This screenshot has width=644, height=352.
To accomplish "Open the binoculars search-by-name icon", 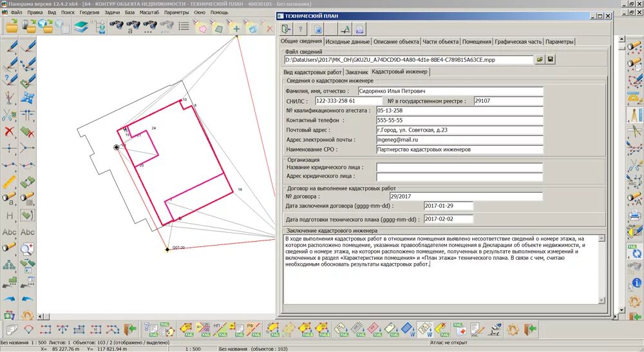I will pyautogui.click(x=133, y=27).
